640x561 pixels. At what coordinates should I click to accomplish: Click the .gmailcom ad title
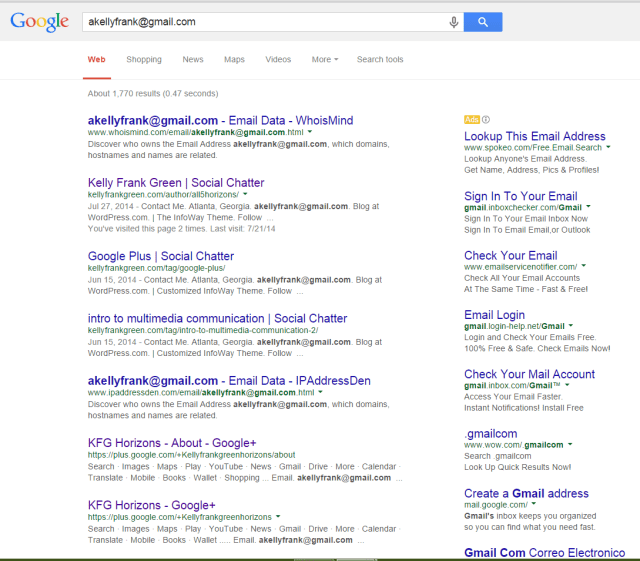click(491, 434)
